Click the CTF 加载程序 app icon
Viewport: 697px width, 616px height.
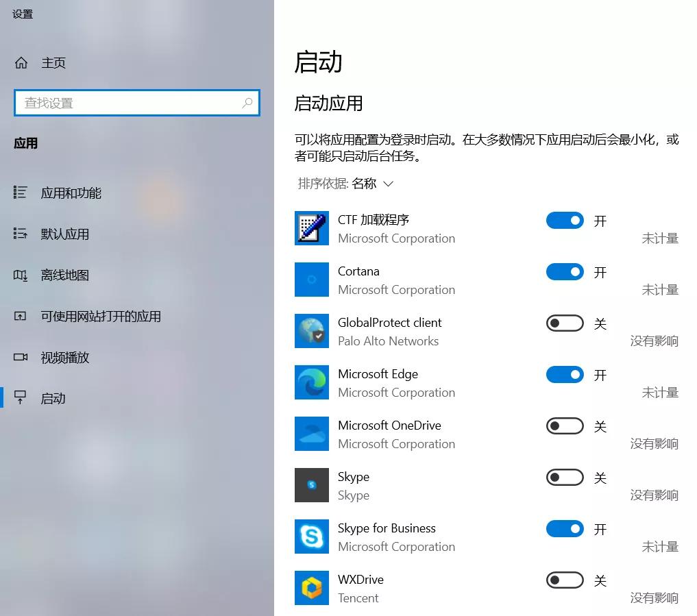tap(312, 228)
